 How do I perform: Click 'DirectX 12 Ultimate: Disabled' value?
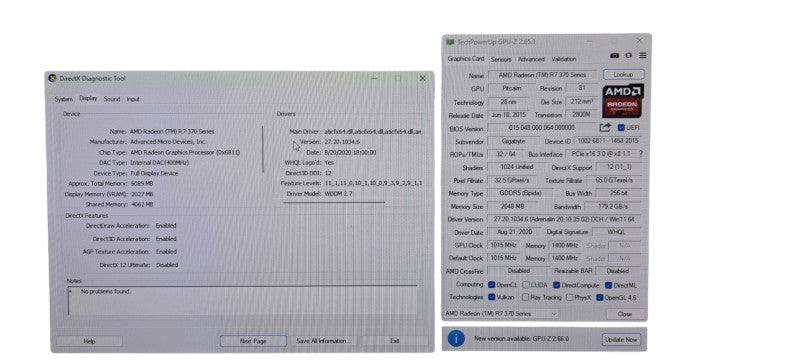click(x=167, y=265)
